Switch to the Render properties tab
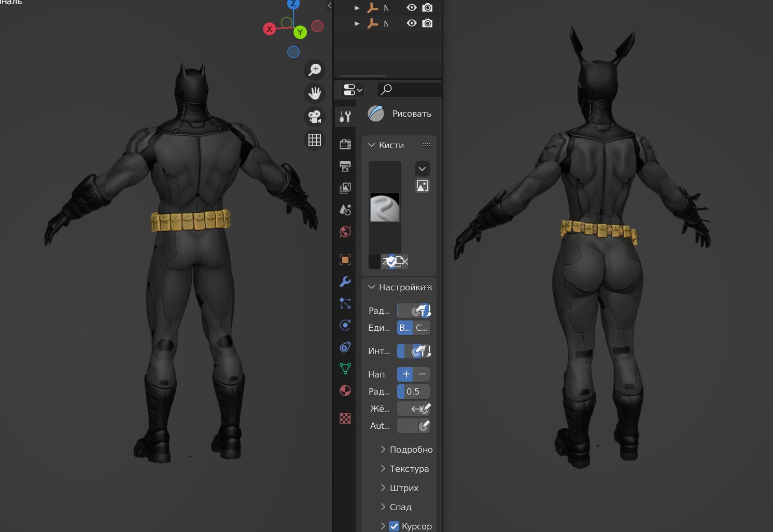The height and width of the screenshot is (532, 773). 345,144
